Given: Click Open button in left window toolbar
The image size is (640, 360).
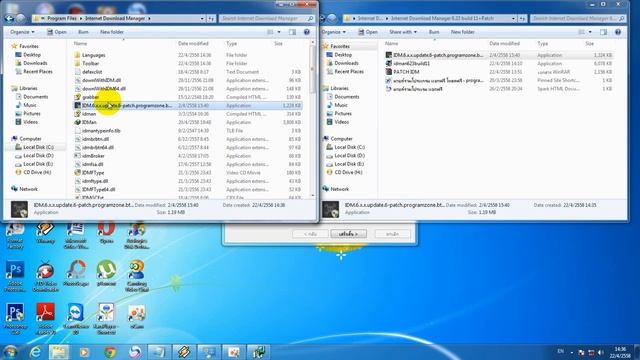Looking at the screenshot, I should [57, 32].
